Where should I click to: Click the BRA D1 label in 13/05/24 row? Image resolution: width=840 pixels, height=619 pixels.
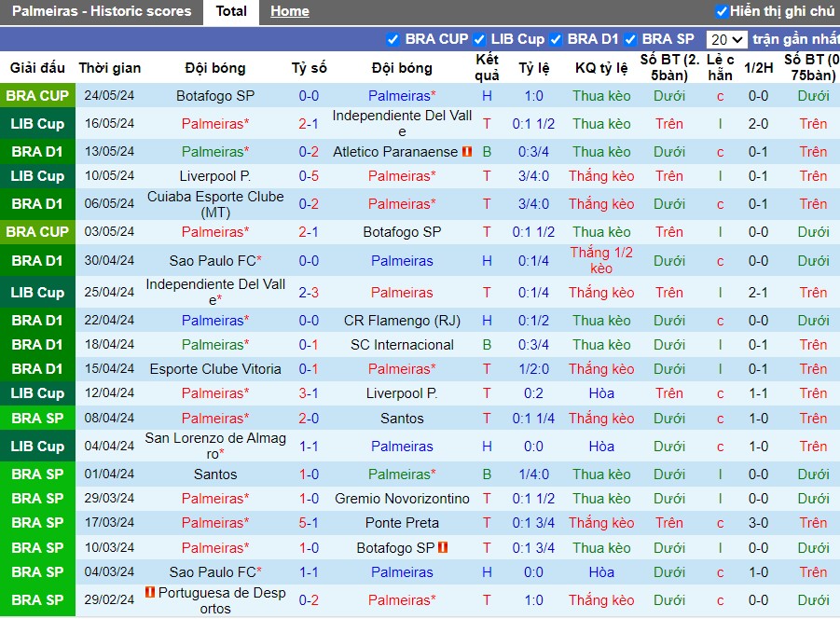(x=37, y=152)
